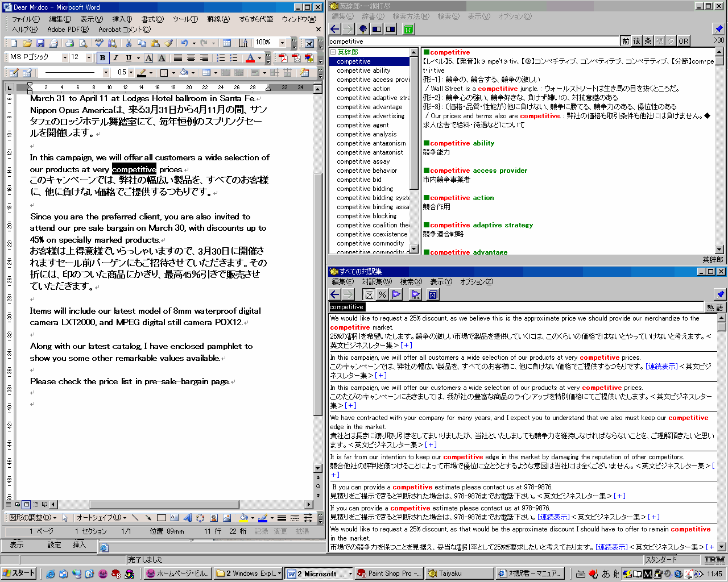Click the globe icon in Eijiro toolbar

(363, 29)
